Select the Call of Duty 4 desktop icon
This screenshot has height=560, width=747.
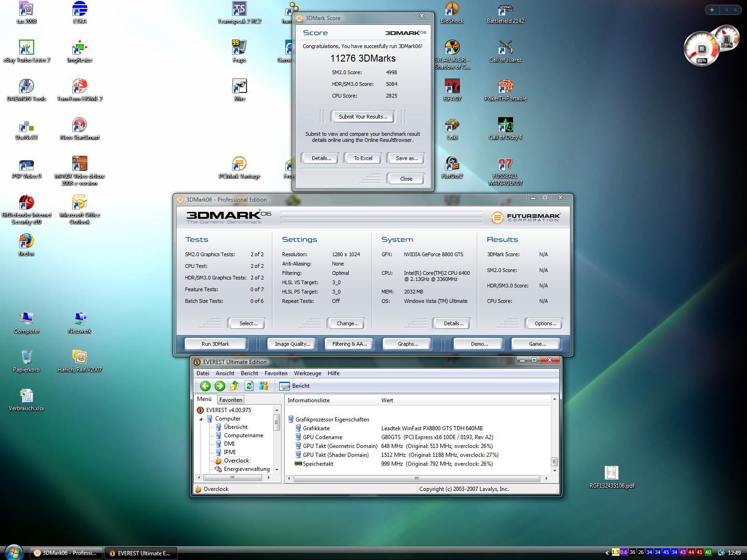pyautogui.click(x=506, y=129)
